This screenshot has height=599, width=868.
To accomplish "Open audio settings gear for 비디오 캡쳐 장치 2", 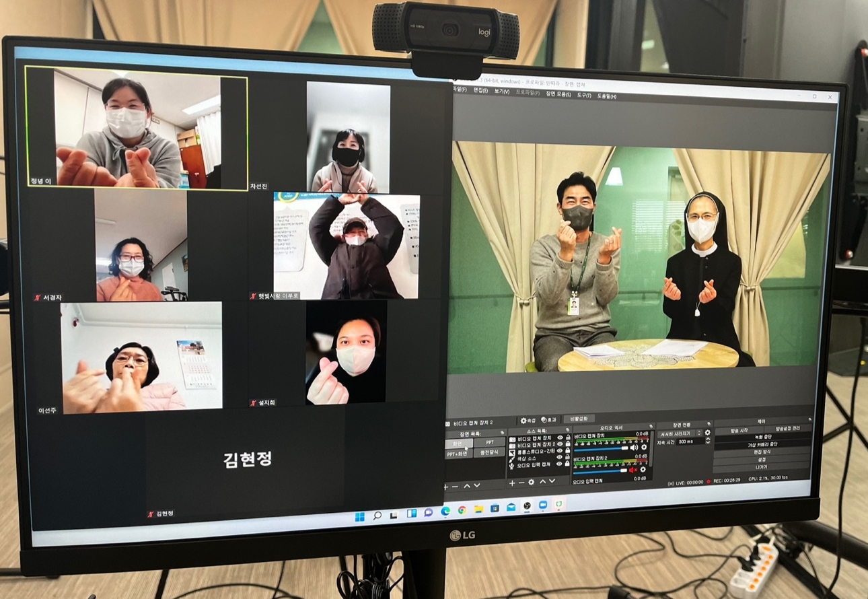I will [643, 470].
